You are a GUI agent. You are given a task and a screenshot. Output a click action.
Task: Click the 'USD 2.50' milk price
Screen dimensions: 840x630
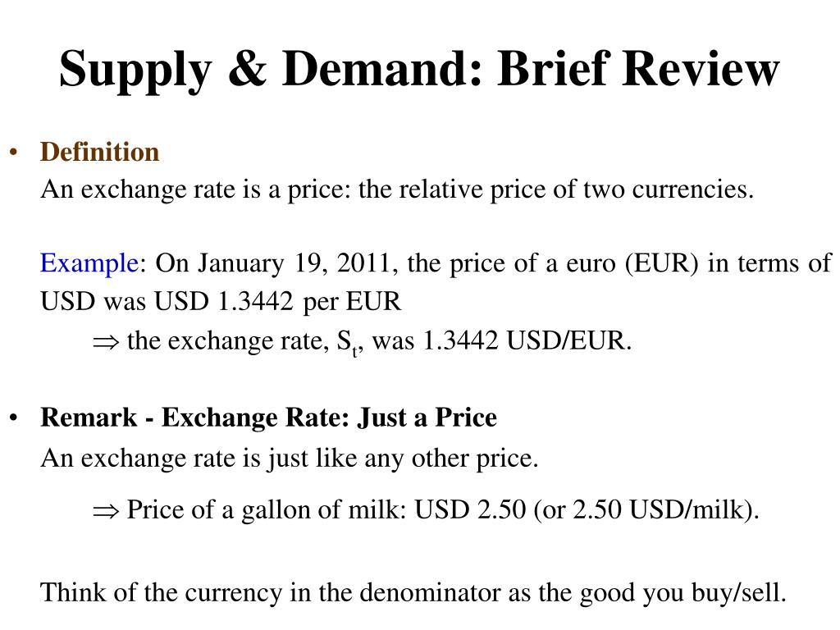tap(470, 509)
